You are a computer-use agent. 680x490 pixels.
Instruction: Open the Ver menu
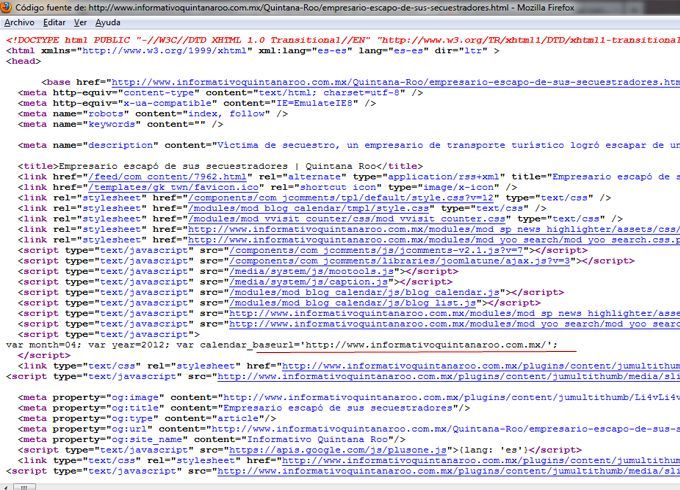tap(80, 23)
